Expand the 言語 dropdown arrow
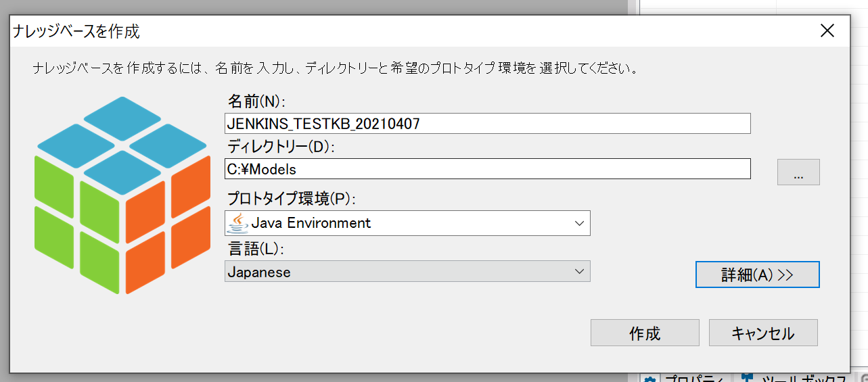 tap(579, 272)
